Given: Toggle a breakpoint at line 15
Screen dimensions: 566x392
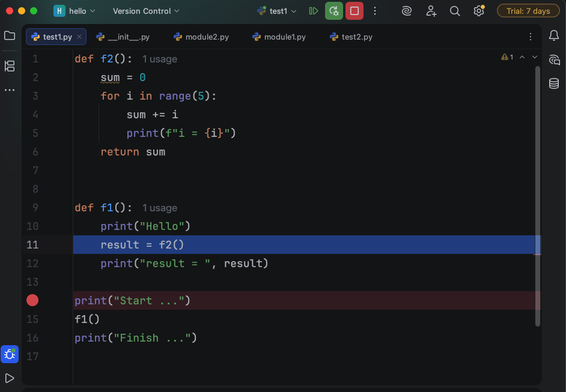Looking at the screenshot, I should click(32, 319).
